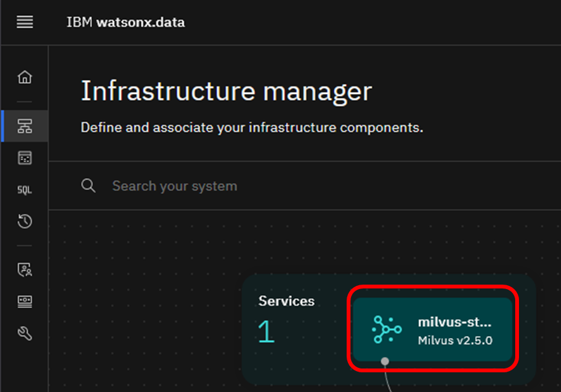Open the Billing and usage sidebar icon

[x=25, y=302]
